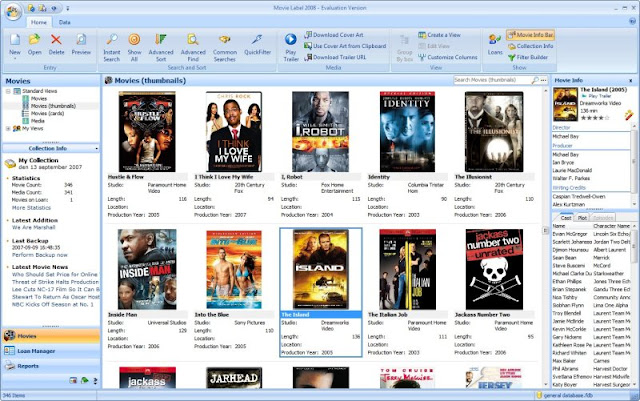This screenshot has width=640, height=401.
Task: Open Common Searches
Action: pyautogui.click(x=224, y=47)
